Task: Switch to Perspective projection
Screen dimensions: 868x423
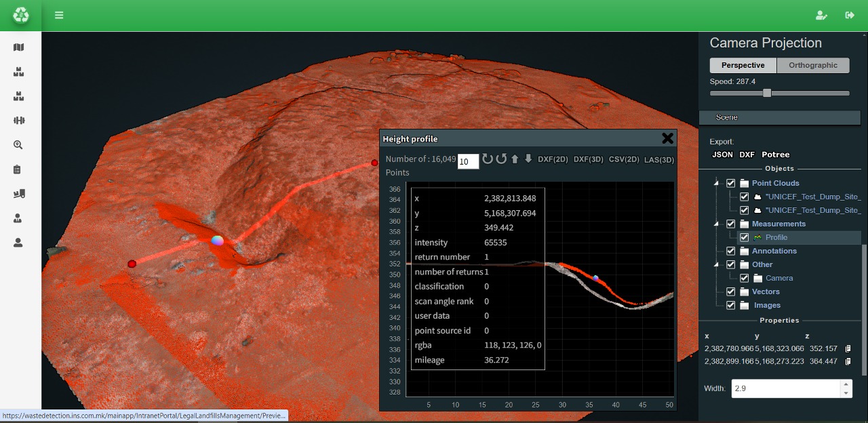Action: (743, 65)
